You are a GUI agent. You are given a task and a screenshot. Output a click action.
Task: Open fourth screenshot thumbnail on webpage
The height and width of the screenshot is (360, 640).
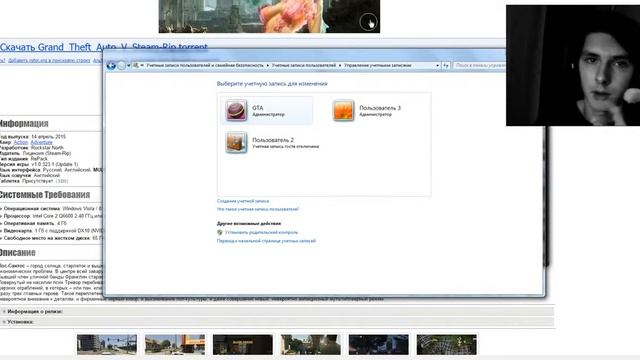311,344
